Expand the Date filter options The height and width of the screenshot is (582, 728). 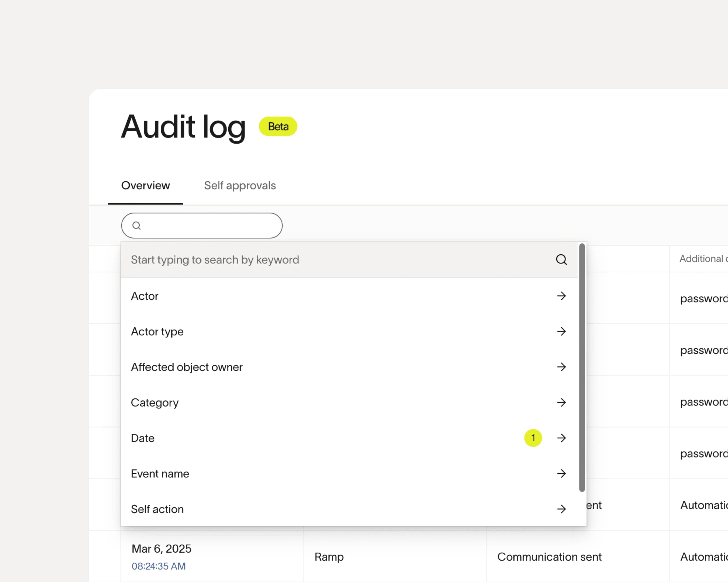pyautogui.click(x=562, y=438)
